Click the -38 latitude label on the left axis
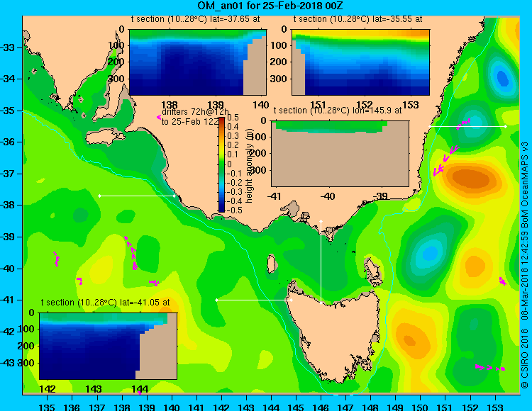The image size is (532, 411). 7,205
